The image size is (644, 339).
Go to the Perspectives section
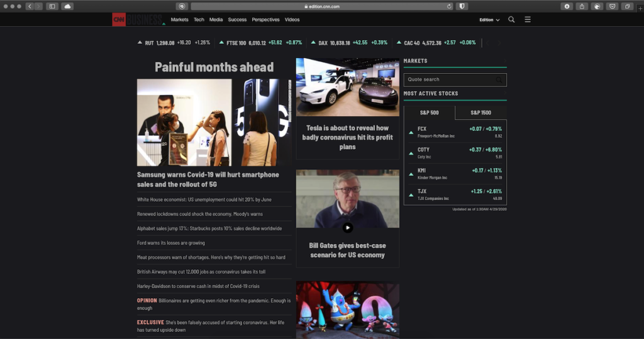pos(265,19)
